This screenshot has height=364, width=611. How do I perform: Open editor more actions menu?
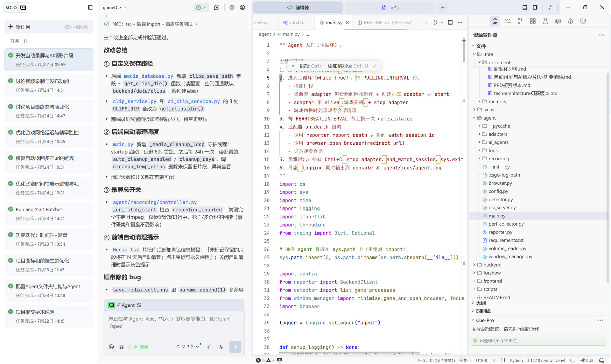(x=460, y=23)
